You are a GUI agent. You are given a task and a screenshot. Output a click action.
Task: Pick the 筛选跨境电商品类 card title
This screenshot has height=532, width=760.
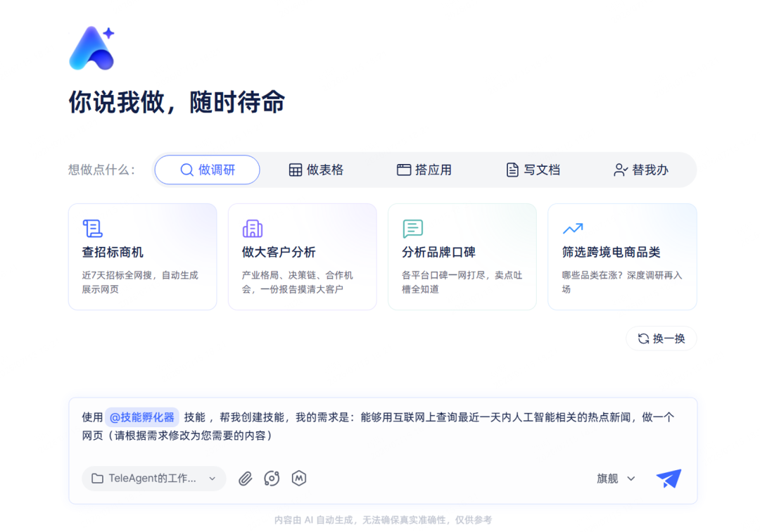click(612, 252)
